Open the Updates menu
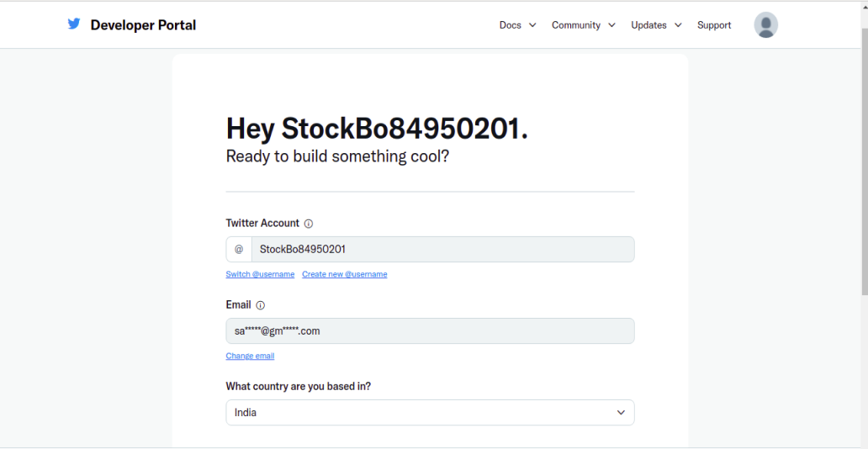This screenshot has width=868, height=449. pos(648,25)
